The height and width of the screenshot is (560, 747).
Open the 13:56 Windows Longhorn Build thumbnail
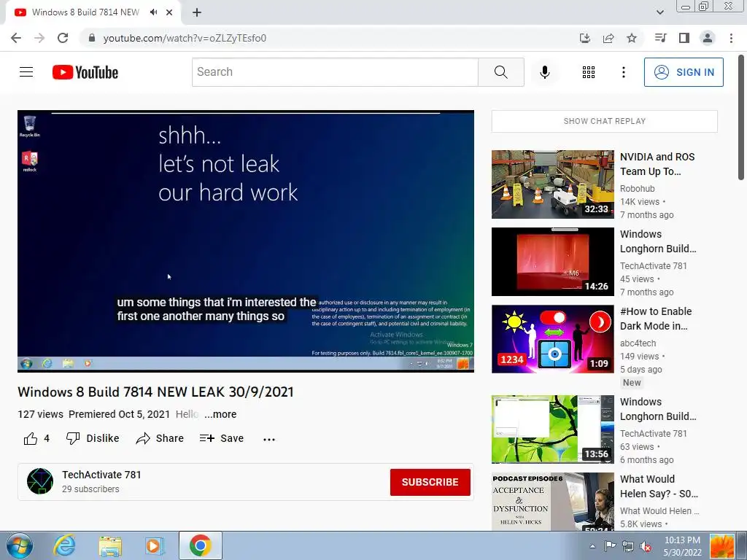(x=553, y=429)
